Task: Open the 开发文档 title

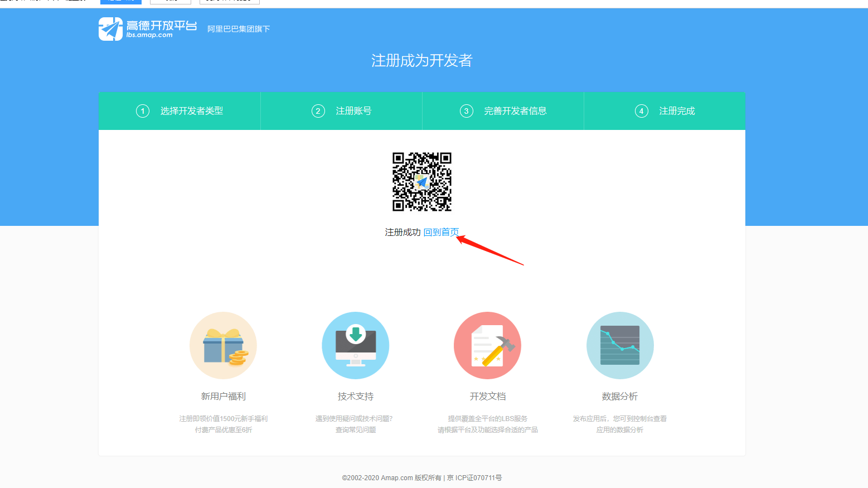Action: point(488,396)
